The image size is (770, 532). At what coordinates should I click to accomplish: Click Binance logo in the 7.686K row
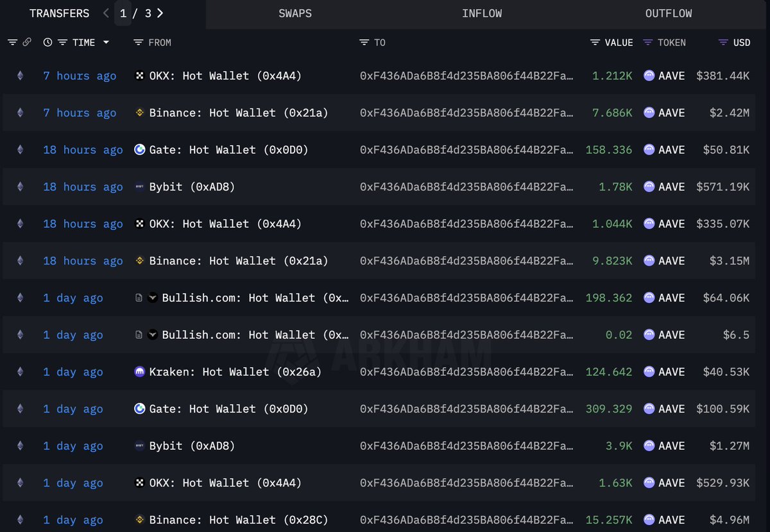coord(139,113)
